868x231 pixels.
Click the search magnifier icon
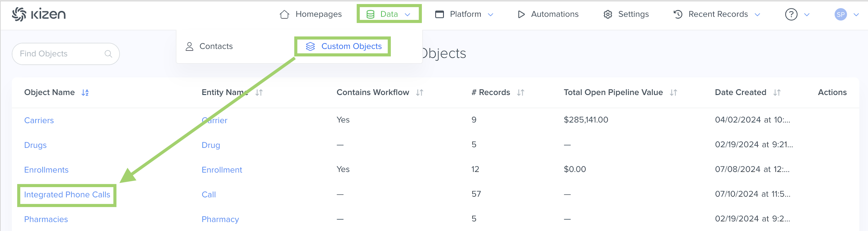pos(108,54)
